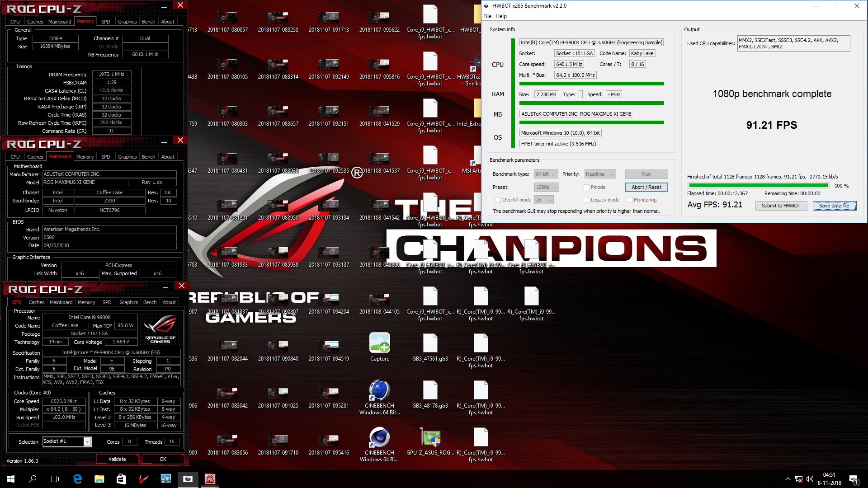Show hidden tray icons chevron

pos(788,479)
